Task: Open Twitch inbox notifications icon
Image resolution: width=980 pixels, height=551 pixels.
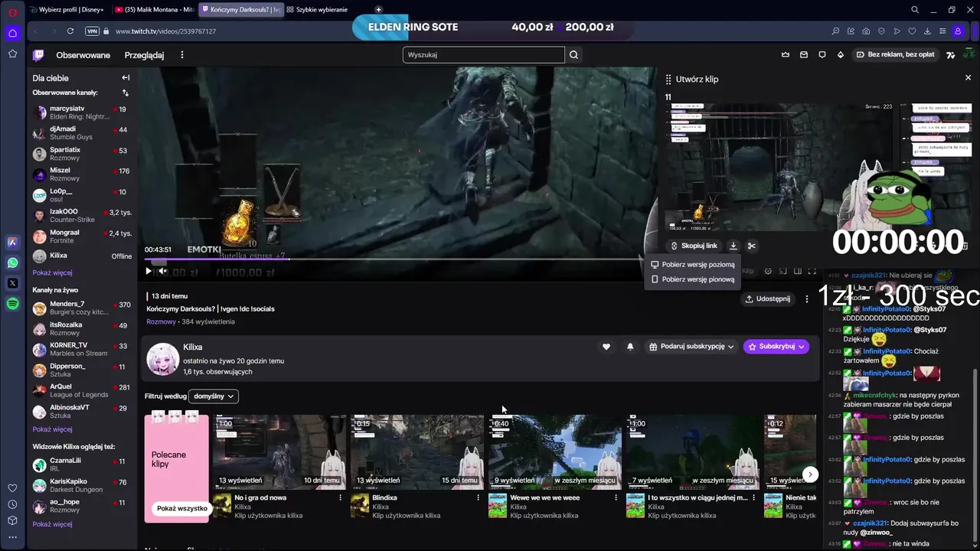Action: pos(804,55)
